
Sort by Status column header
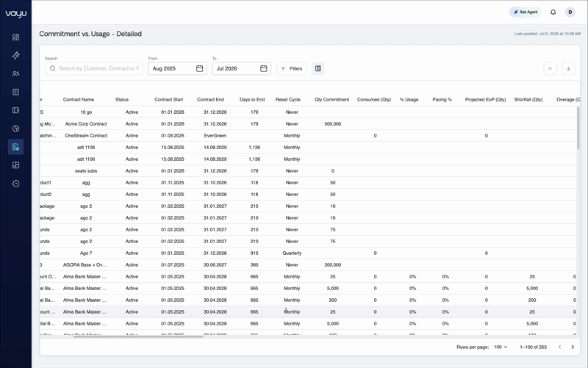[x=122, y=100]
